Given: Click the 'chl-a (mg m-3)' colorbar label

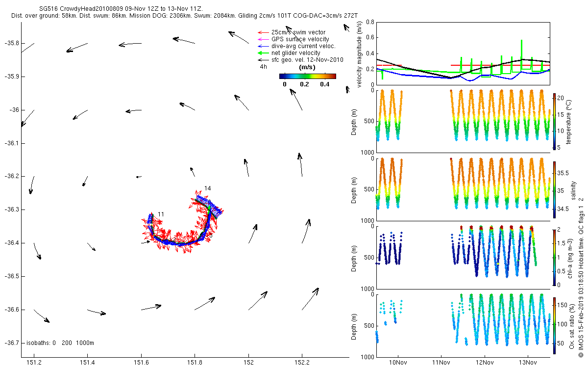Looking at the screenshot, I should (569, 258).
